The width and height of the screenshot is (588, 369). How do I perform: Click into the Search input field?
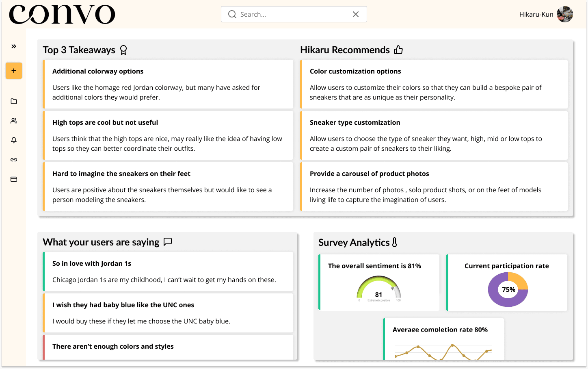click(288, 14)
